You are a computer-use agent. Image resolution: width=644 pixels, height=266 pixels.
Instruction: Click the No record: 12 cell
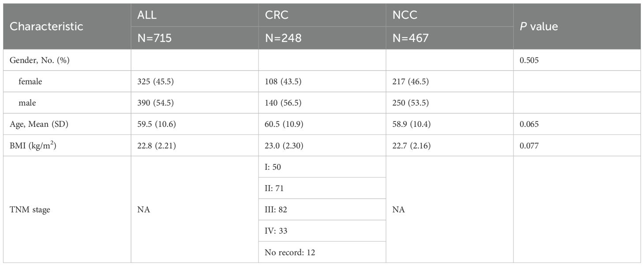[x=290, y=252]
